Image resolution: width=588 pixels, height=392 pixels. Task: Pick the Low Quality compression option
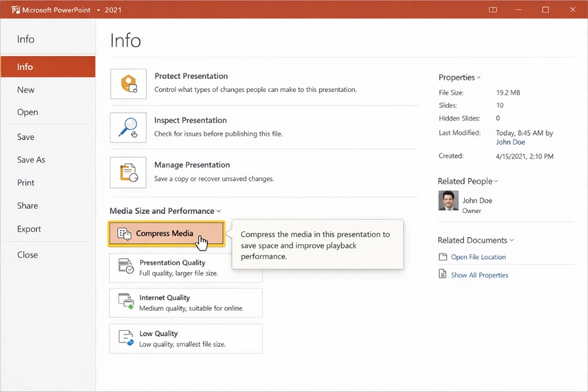[x=186, y=339]
